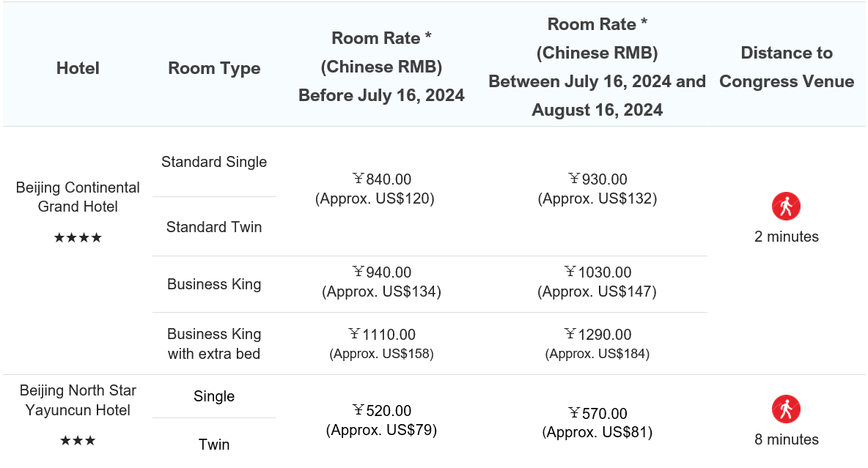Click the ¥1290.00 extra bed rate
The height and width of the screenshot is (468, 868).
[597, 335]
